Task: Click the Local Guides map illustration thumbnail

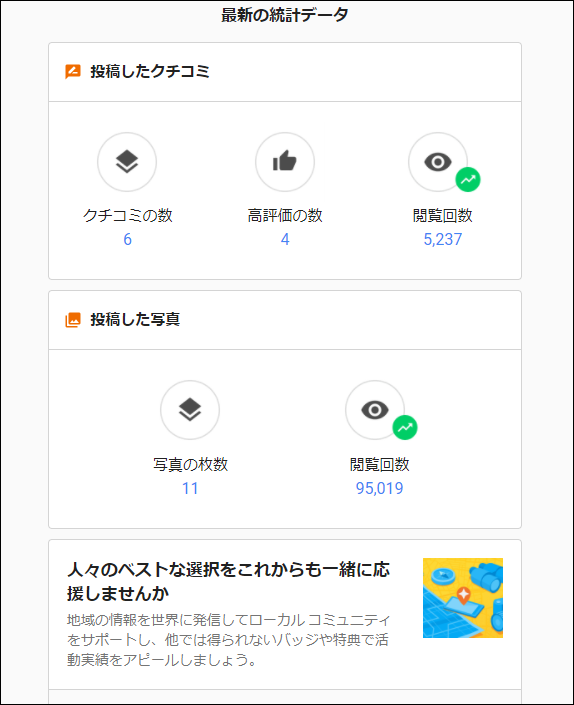Action: coord(463,598)
